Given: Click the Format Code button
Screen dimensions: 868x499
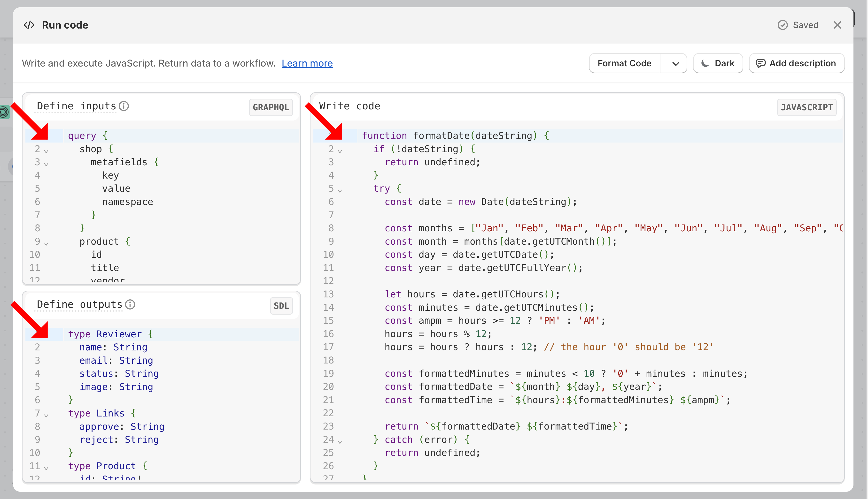Looking at the screenshot, I should click(x=624, y=63).
